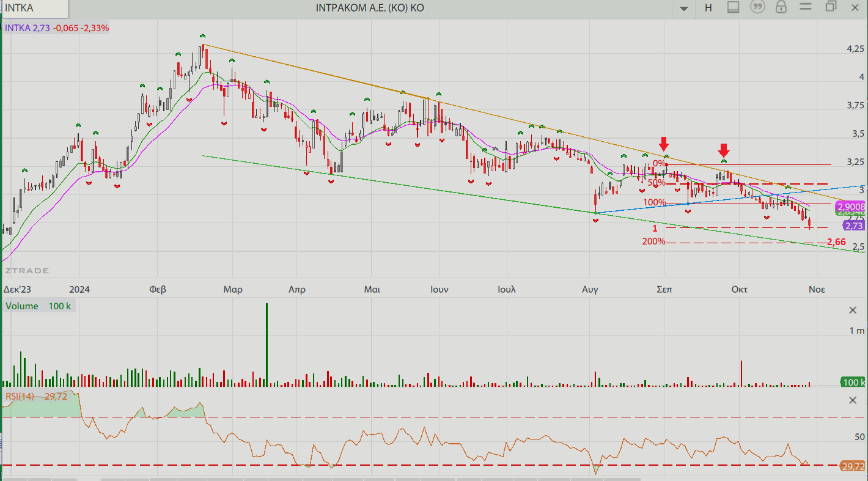
Task: Click the magenta 2,9008 moving average tag
Action: (x=850, y=207)
